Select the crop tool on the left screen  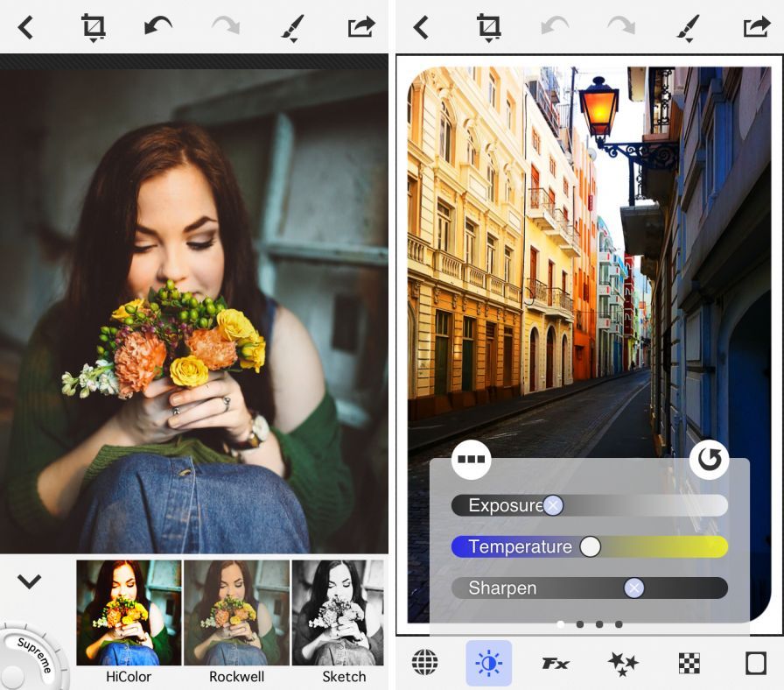pos(93,28)
